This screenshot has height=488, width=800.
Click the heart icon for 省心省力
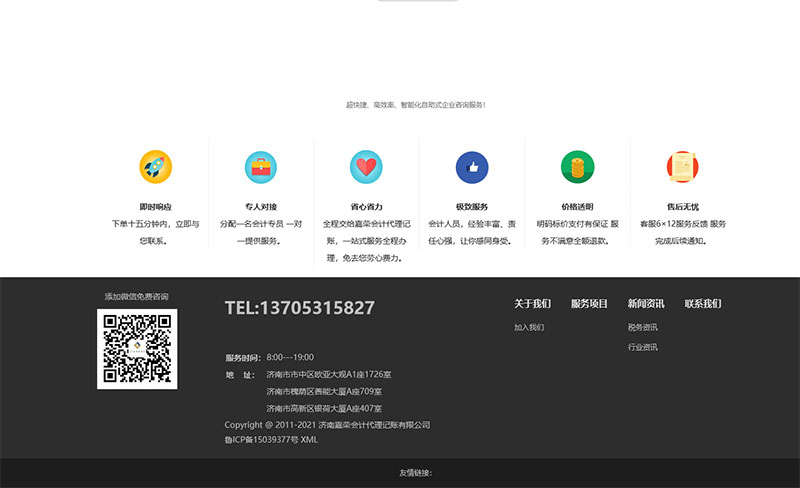[x=366, y=166]
